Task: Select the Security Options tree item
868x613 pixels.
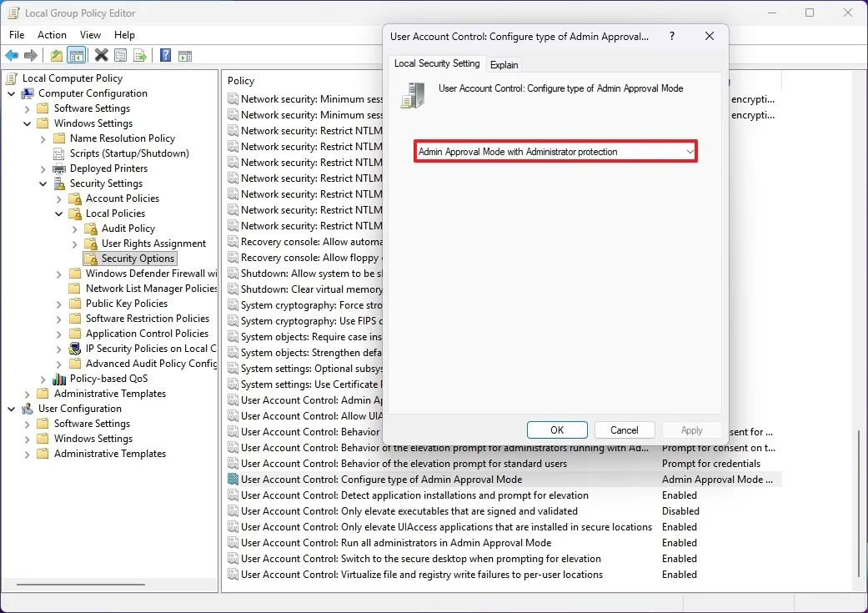Action: 136,258
